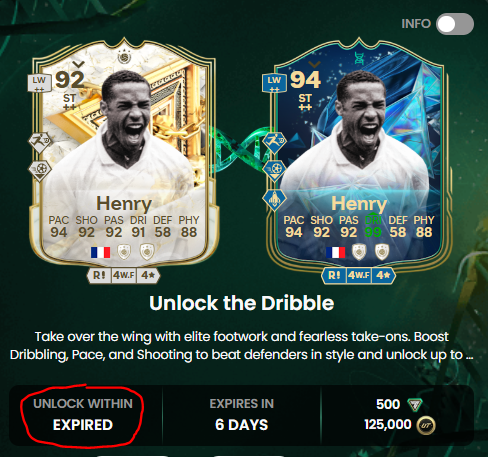Click the rocket playstyle icon on the blue card
The height and width of the screenshot is (457, 488).
coord(274,200)
